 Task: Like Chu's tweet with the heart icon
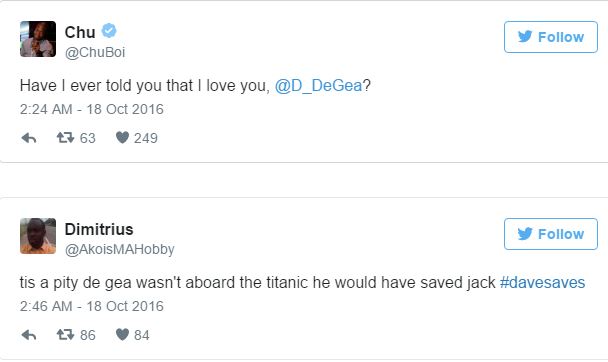(x=123, y=138)
